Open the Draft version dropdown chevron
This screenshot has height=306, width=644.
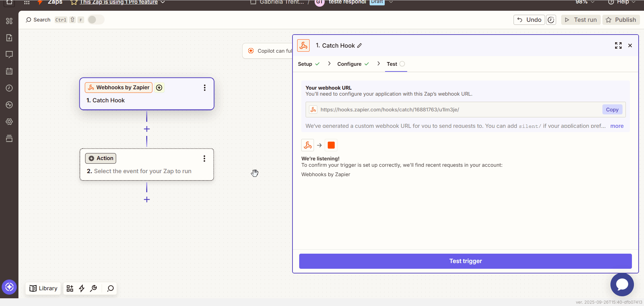pos(391,2)
